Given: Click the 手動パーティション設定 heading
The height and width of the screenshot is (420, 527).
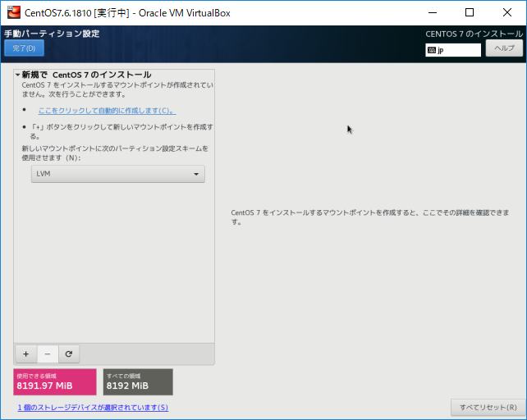Looking at the screenshot, I should [52, 34].
